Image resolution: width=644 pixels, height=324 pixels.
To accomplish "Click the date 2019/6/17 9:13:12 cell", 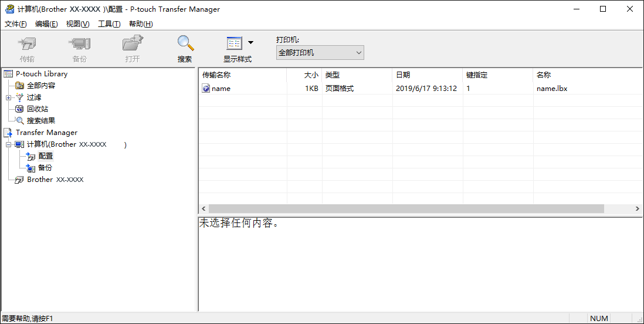I will pyautogui.click(x=426, y=89).
